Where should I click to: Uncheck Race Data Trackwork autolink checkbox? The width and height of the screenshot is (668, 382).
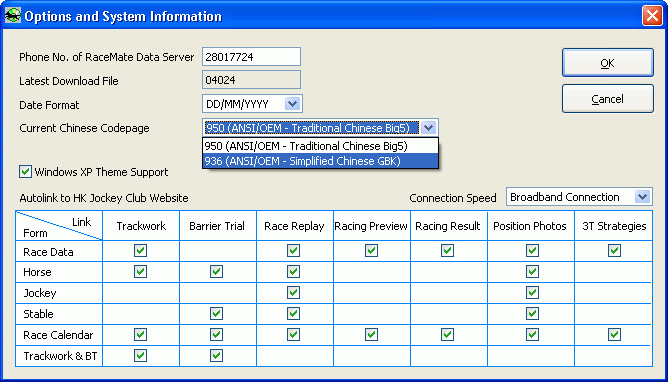140,250
